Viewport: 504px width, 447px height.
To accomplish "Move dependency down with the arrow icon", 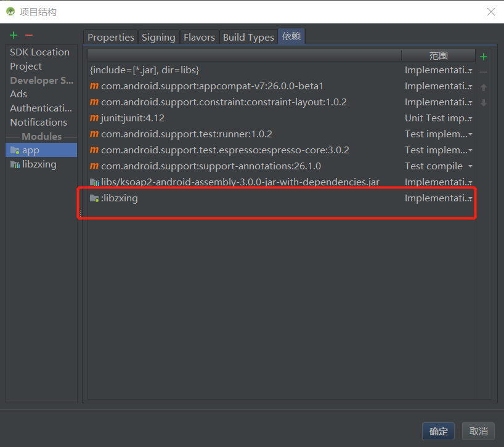I will point(484,102).
